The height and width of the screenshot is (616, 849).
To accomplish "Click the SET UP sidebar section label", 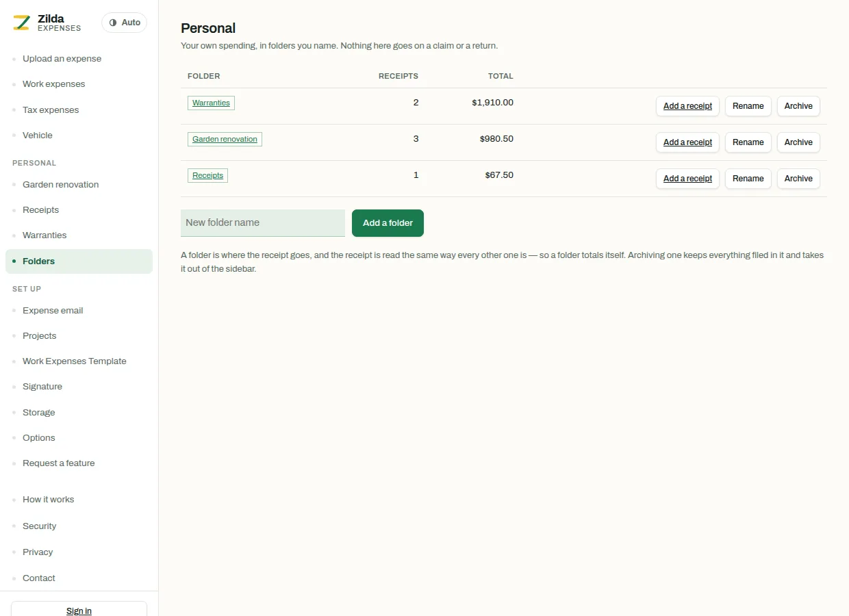I will coord(27,289).
